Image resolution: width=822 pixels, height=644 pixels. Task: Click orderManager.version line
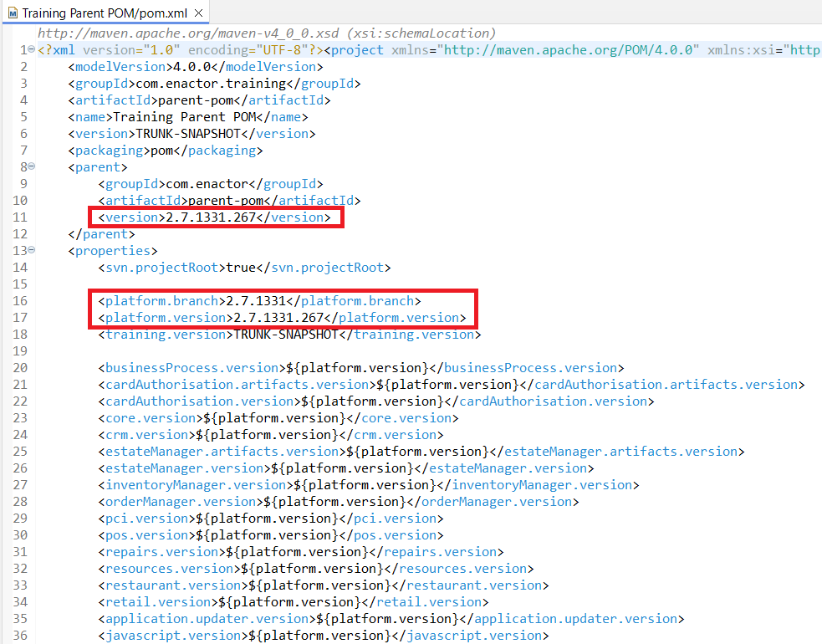[338, 502]
